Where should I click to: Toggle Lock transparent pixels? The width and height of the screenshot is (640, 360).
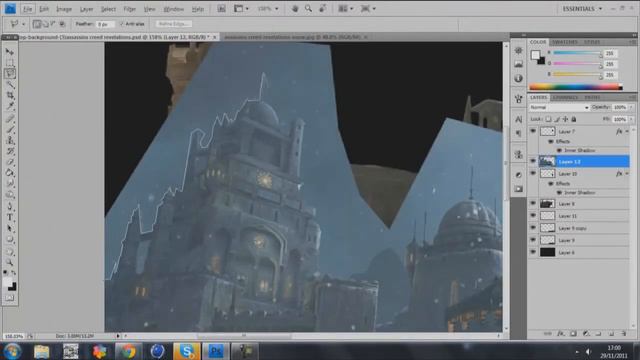(548, 119)
